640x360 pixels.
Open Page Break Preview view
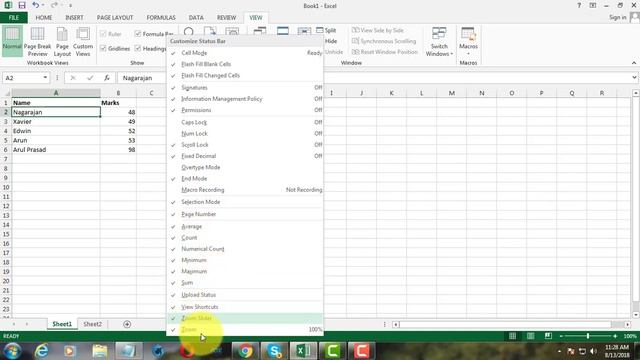click(x=37, y=42)
